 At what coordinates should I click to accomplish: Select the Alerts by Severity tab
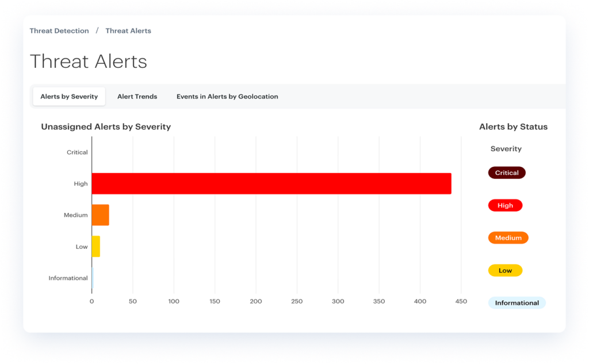click(69, 97)
